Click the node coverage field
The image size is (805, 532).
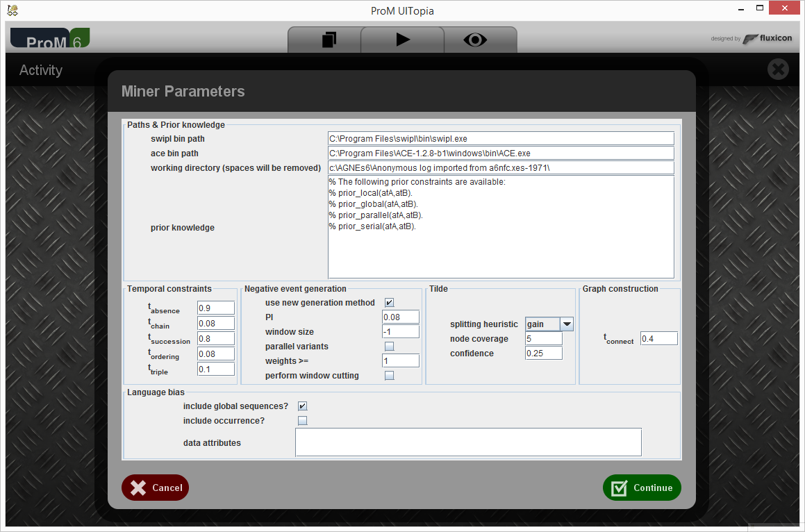(544, 338)
